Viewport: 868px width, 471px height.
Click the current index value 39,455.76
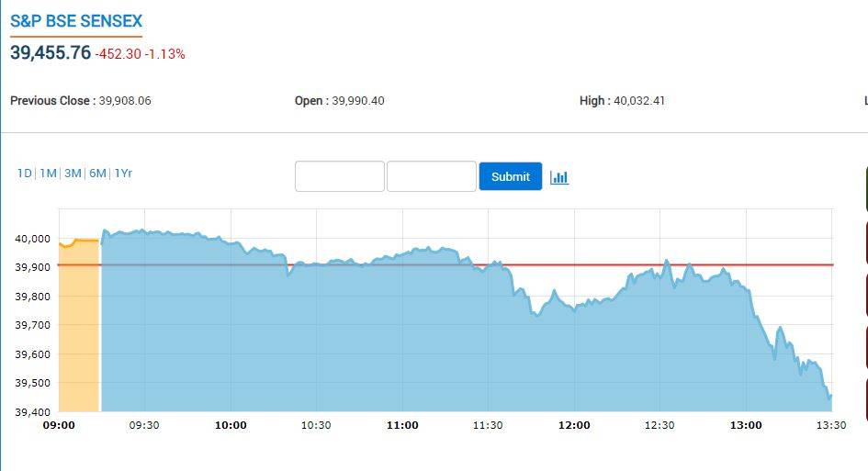(51, 52)
